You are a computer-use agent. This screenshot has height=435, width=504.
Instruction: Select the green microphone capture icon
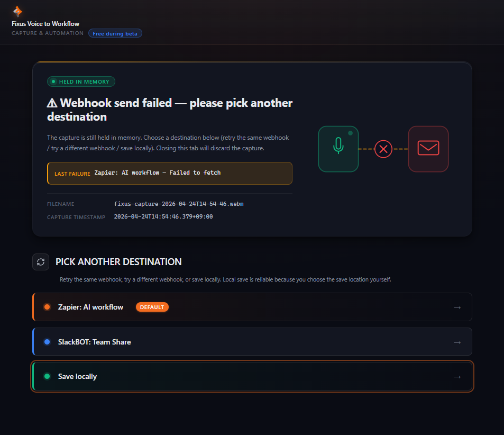pos(338,149)
